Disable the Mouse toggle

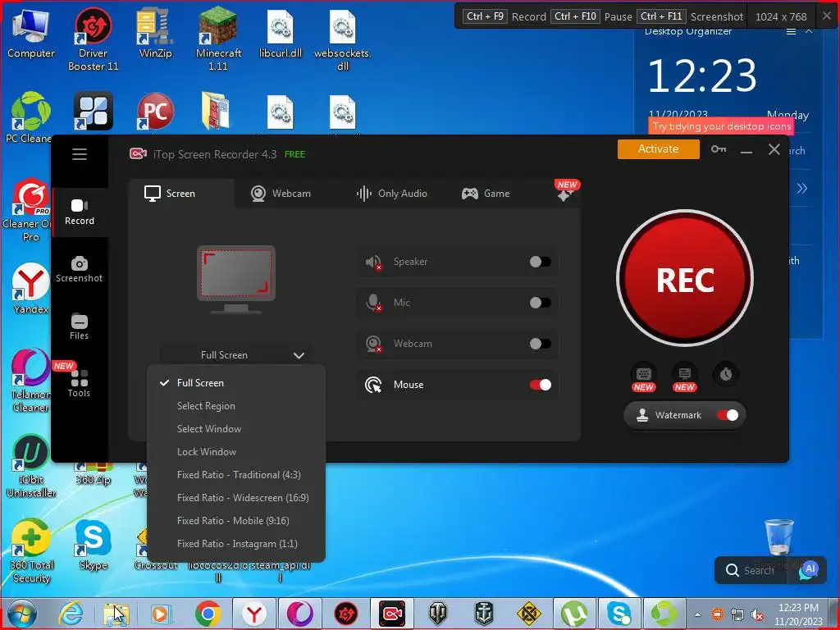click(540, 385)
